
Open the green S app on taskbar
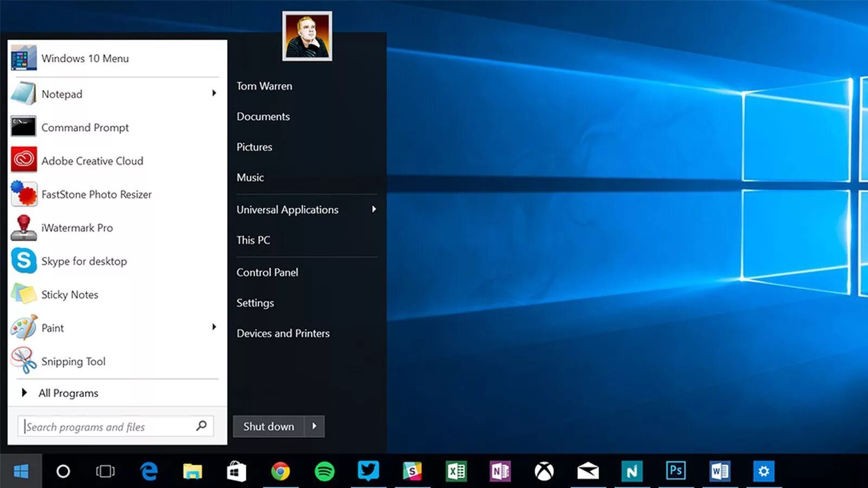pyautogui.click(x=412, y=471)
